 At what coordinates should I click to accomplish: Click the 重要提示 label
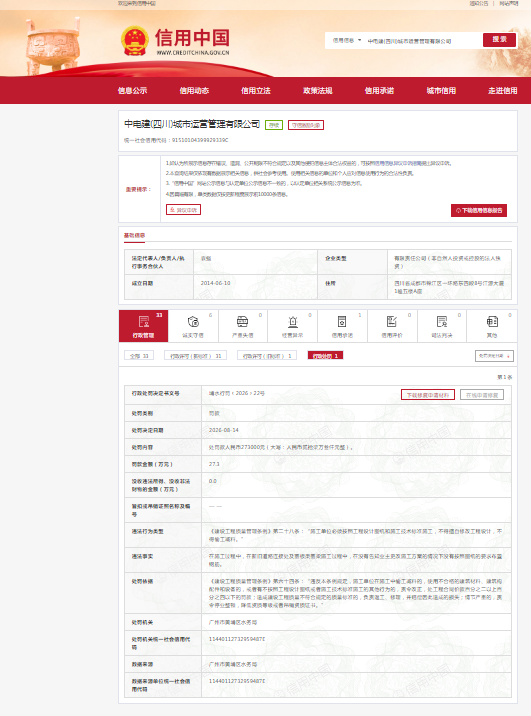tap(138, 189)
